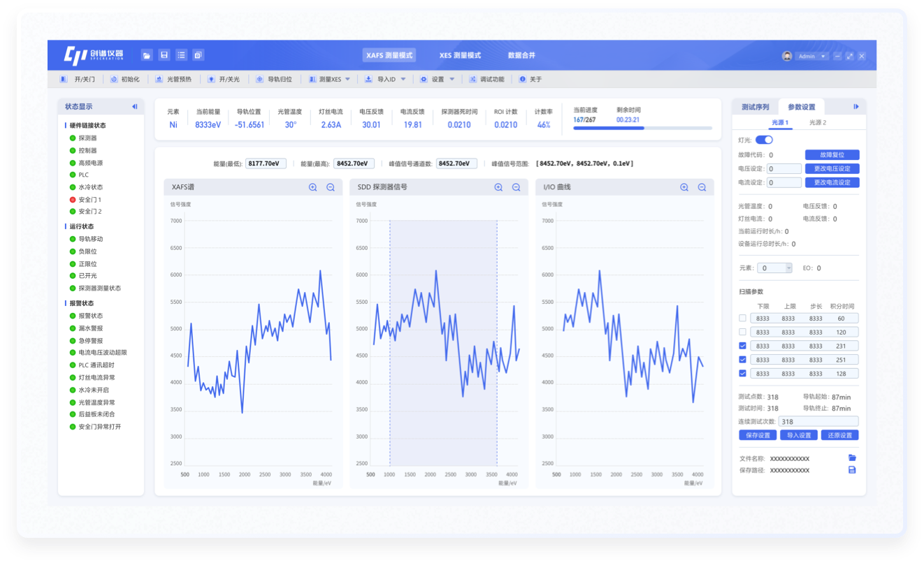Select the 测试序列 tab
This screenshot has width=924, height=563.
(x=755, y=107)
